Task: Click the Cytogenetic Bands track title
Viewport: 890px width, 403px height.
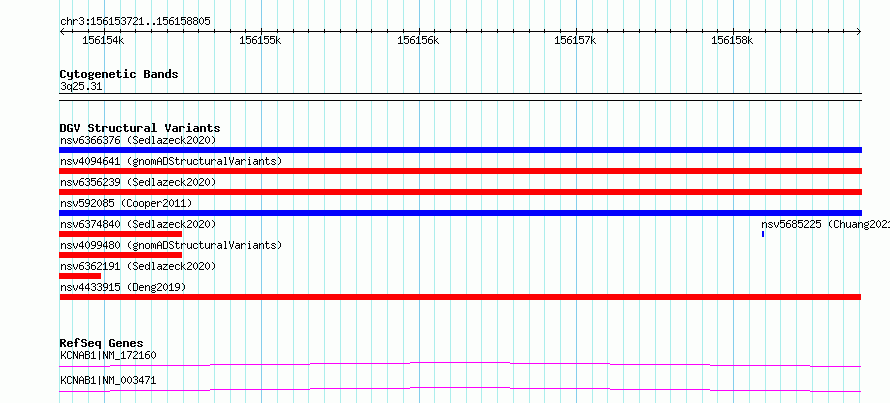Action: (x=119, y=74)
